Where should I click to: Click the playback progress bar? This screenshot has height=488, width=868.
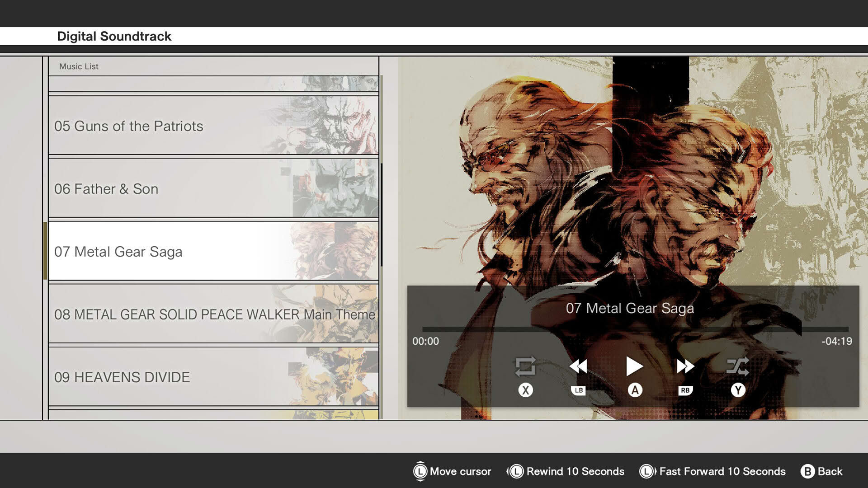click(x=635, y=329)
